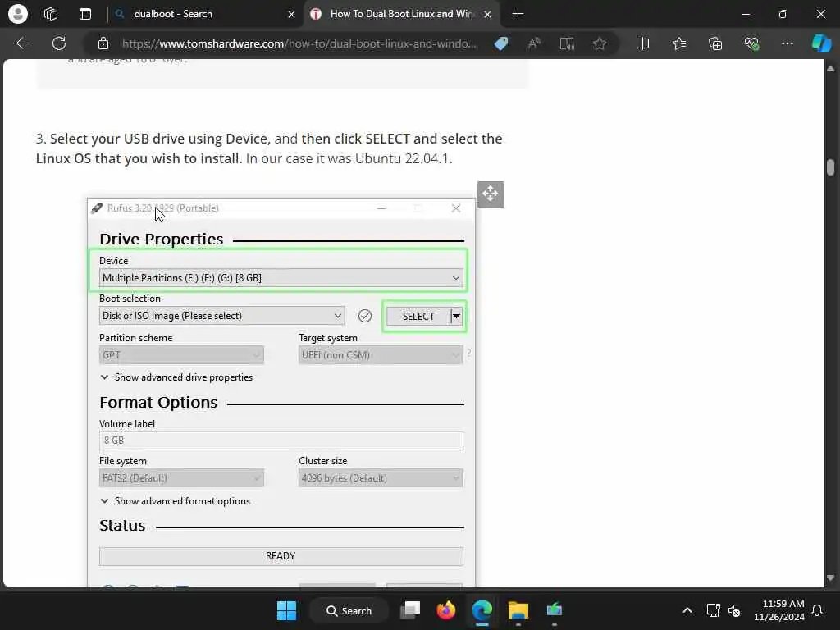Open Edge Settings and more menu

[x=787, y=43]
